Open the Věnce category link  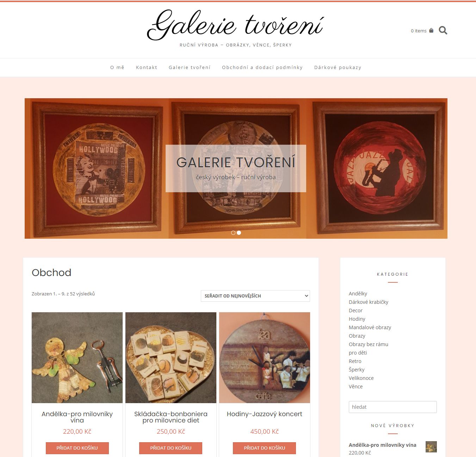pyautogui.click(x=356, y=387)
